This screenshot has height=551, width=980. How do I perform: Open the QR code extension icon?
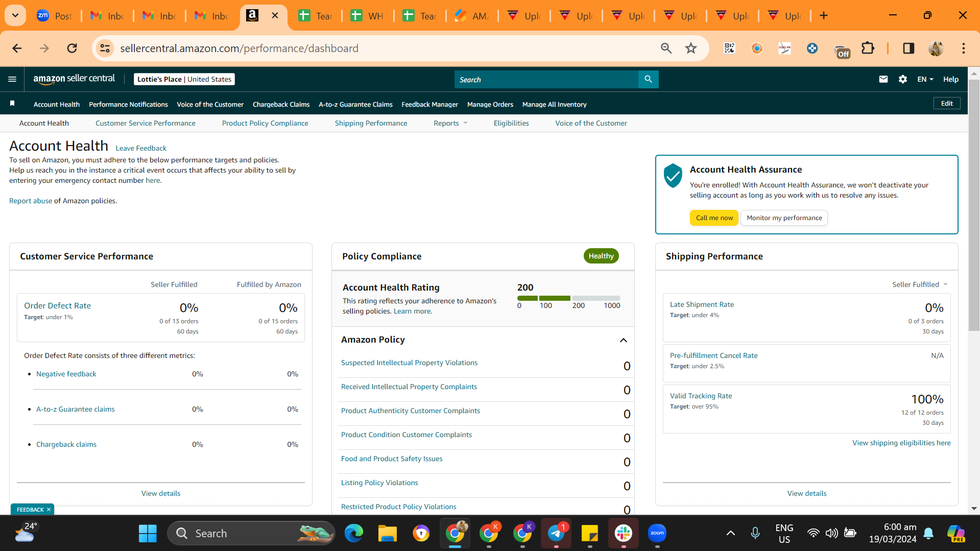coord(729,48)
